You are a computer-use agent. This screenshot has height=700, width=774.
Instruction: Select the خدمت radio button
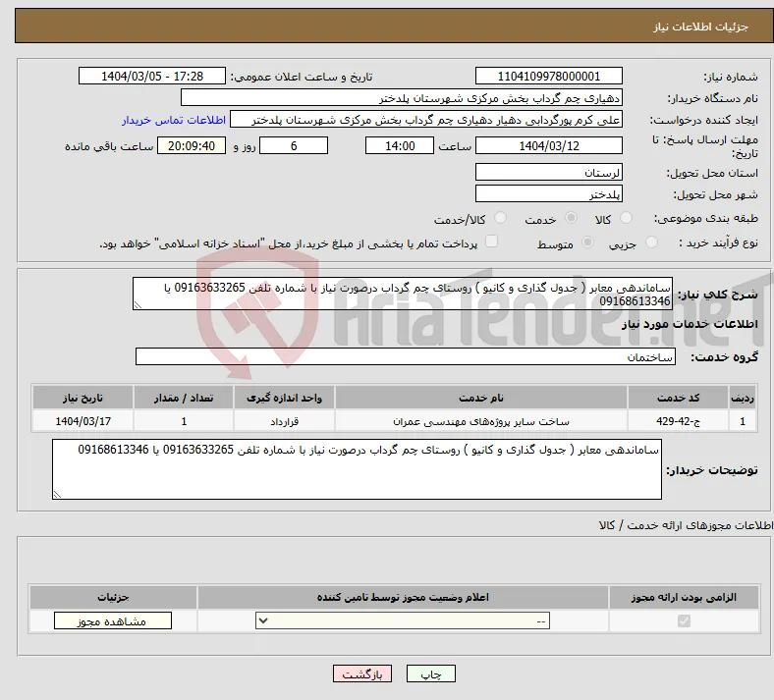coord(571,218)
